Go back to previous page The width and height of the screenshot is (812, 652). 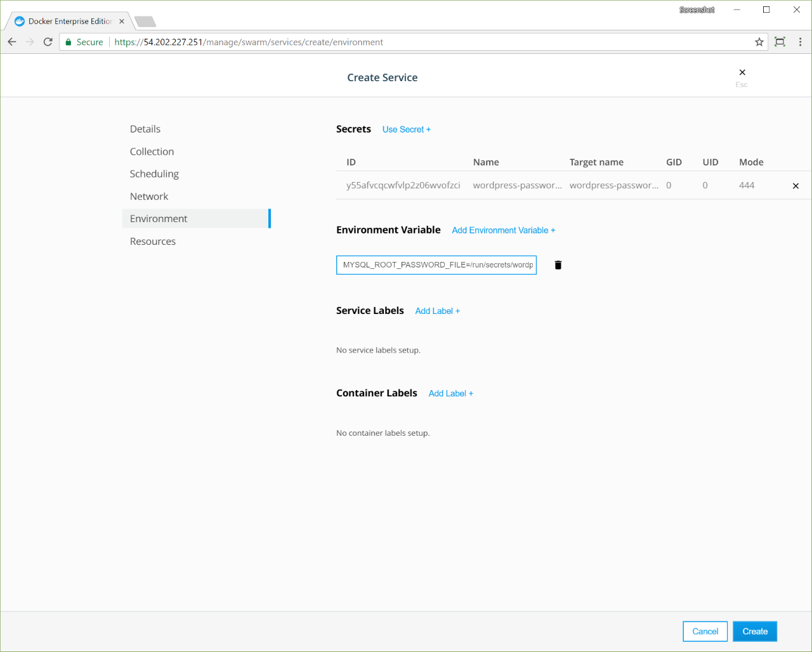tap(12, 42)
